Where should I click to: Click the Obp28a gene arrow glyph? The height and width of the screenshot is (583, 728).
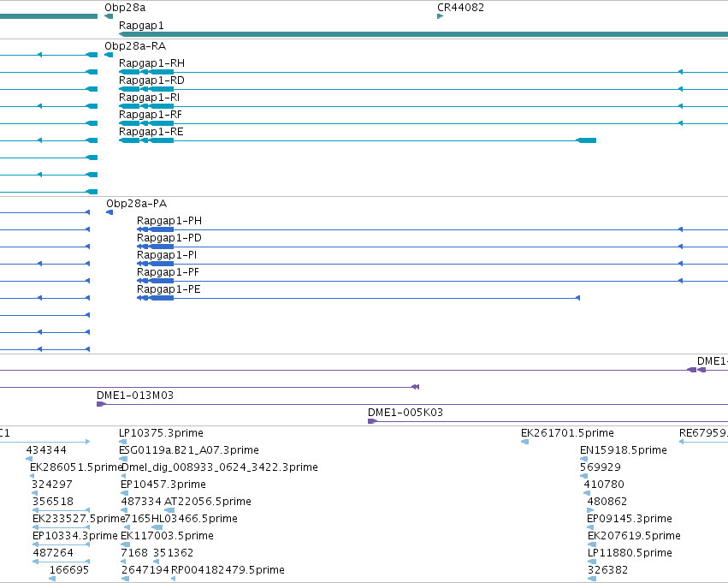109,16
